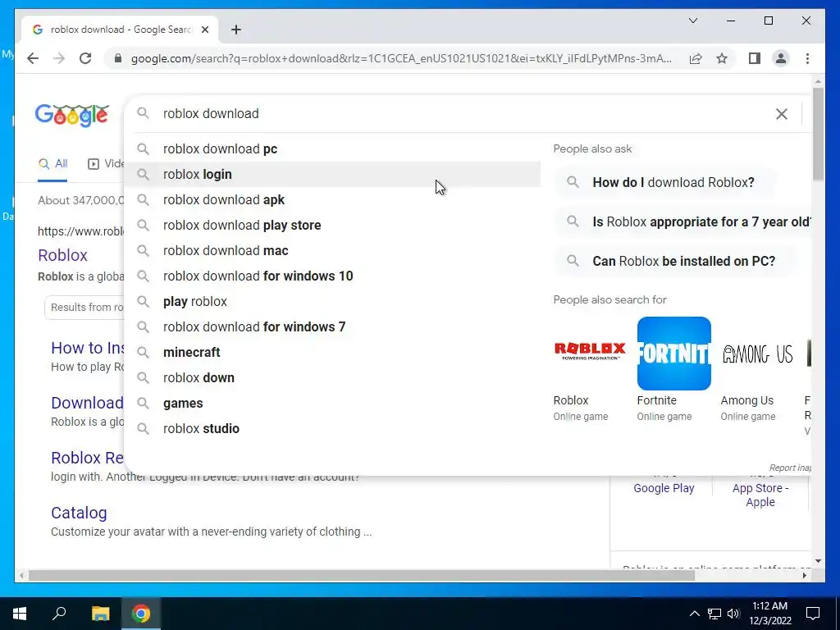Go back to the previous page
The width and height of the screenshot is (840, 630).
pyautogui.click(x=33, y=58)
